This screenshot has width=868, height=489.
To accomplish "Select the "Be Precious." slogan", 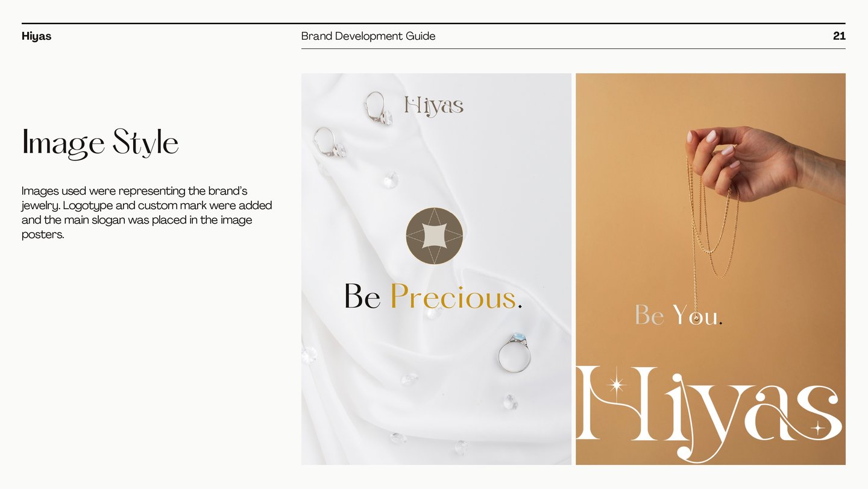I will (433, 297).
